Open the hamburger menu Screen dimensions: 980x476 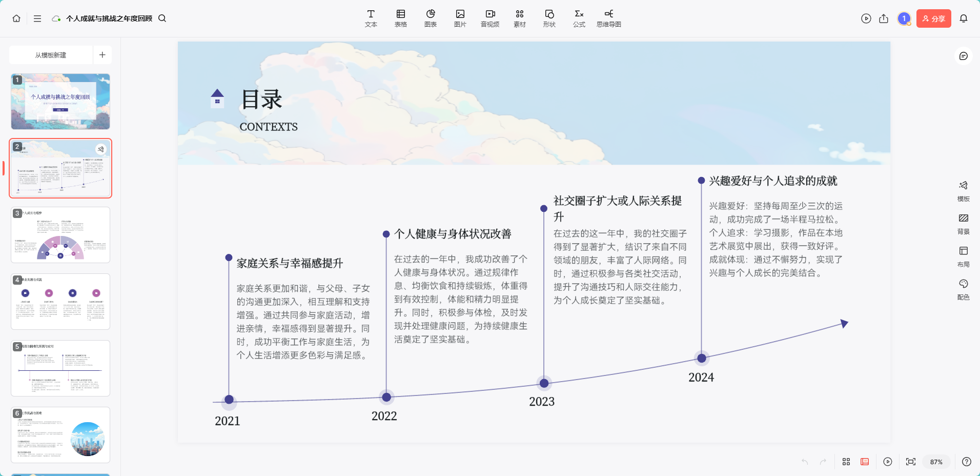pos(37,18)
